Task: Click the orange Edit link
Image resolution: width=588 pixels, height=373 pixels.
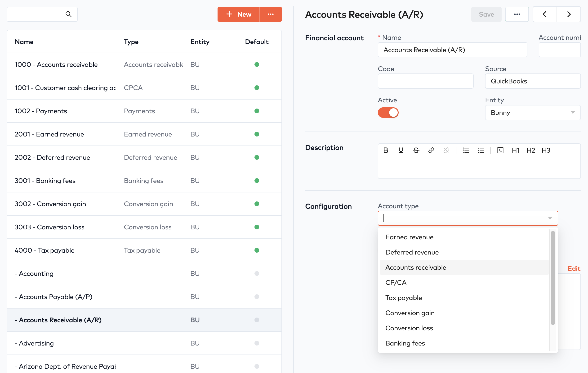Action: 574,269
